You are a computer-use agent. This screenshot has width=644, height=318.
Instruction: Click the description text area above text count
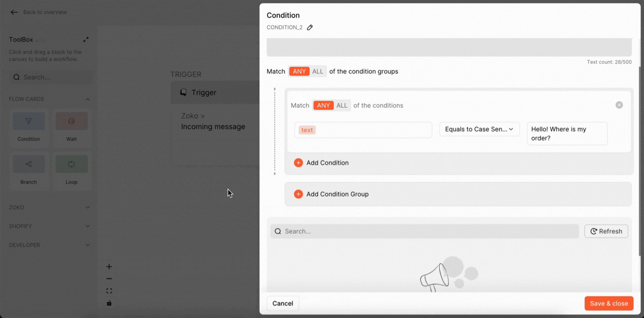[449, 47]
